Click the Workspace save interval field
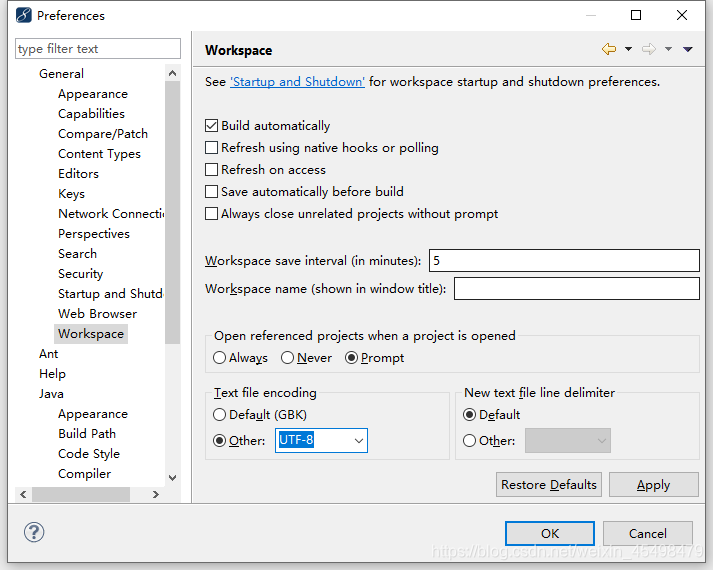This screenshot has width=713, height=570. 564,260
